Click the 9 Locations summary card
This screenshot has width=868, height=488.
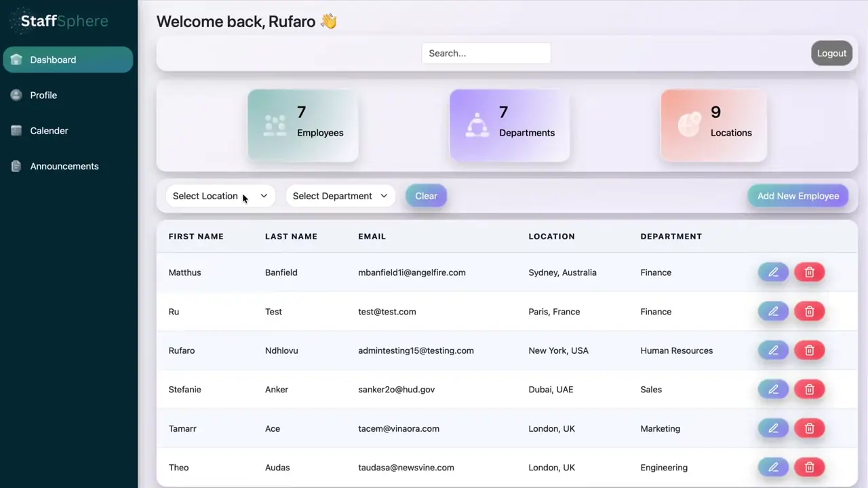(714, 125)
